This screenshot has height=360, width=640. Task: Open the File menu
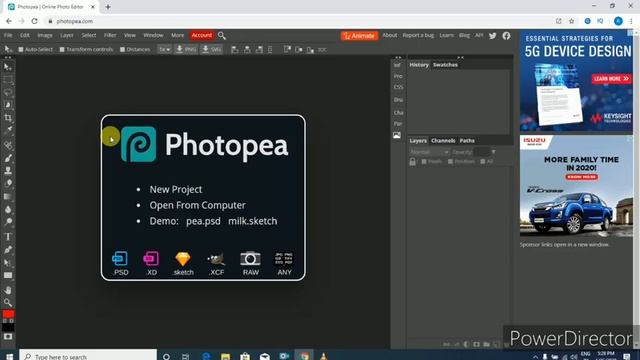8,36
